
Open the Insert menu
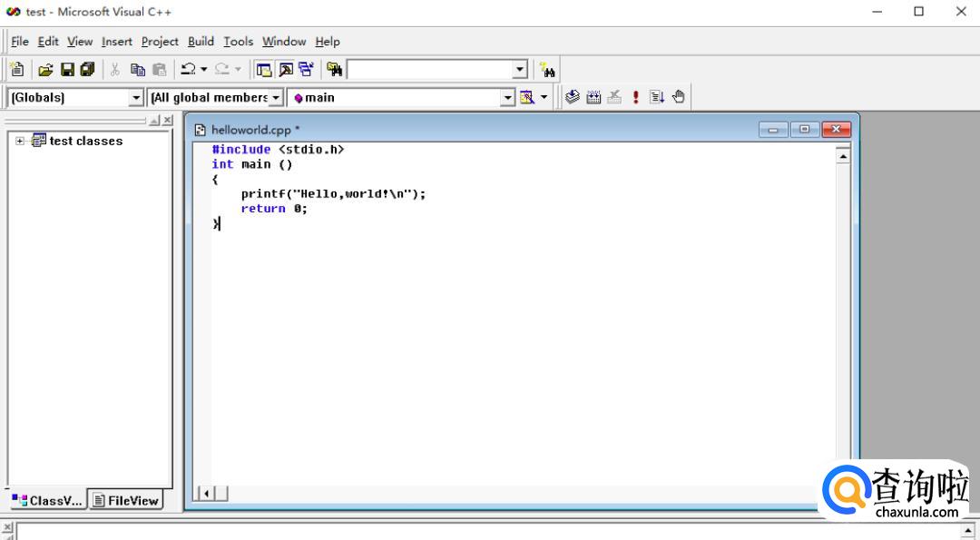[x=117, y=41]
